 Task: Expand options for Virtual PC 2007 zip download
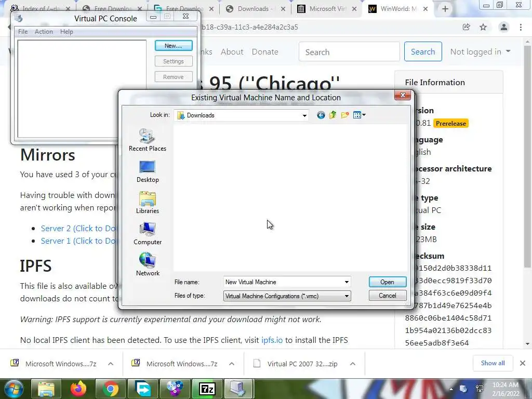(x=353, y=364)
